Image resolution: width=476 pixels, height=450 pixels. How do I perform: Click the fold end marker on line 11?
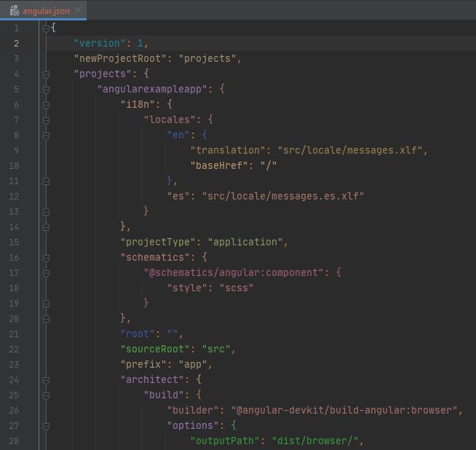46,181
